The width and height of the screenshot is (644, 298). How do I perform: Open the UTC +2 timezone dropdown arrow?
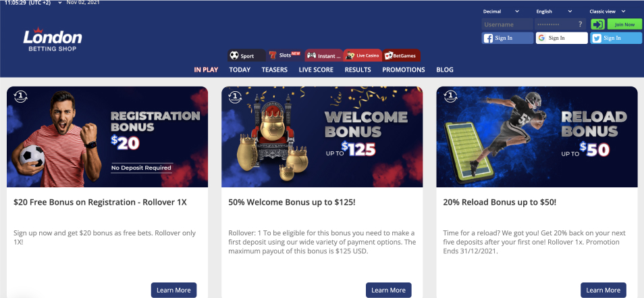60,3
